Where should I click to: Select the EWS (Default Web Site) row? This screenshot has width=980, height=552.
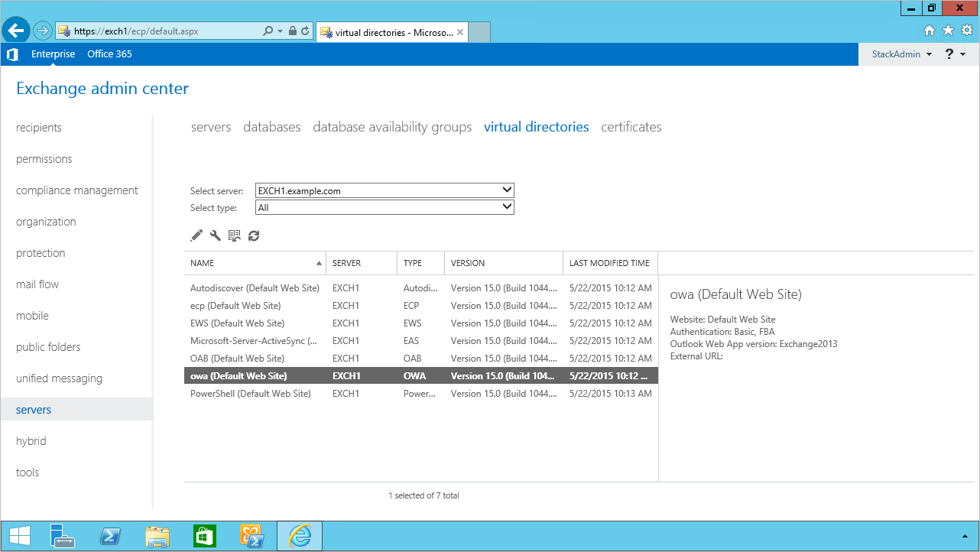[420, 323]
